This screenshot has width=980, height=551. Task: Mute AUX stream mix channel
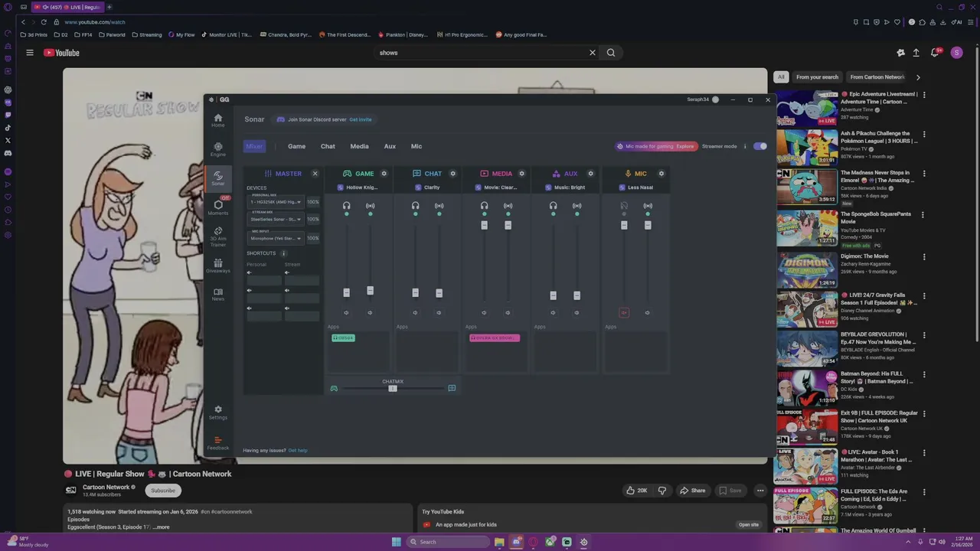pos(577,312)
